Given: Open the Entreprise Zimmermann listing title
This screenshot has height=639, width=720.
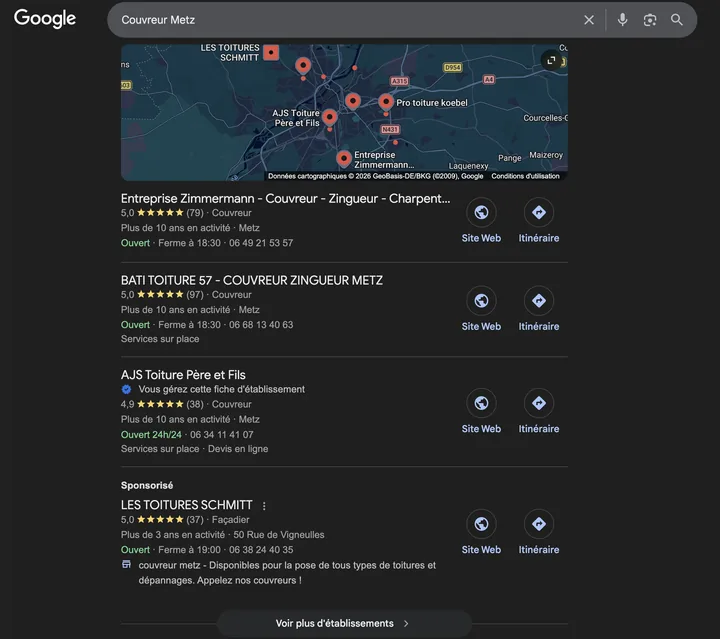Looking at the screenshot, I should pos(285,198).
